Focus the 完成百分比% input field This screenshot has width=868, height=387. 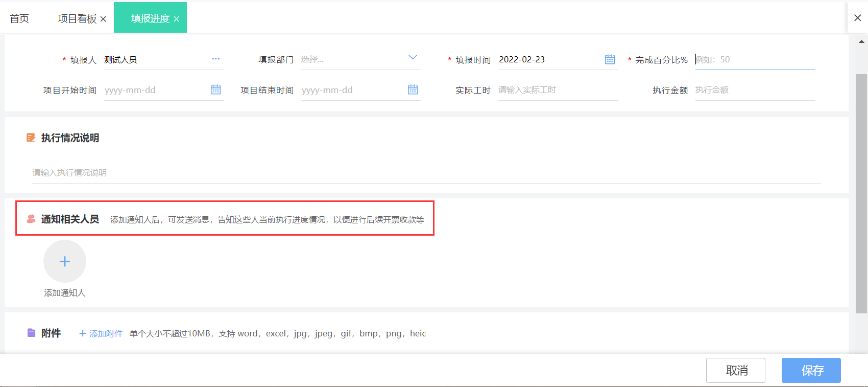[755, 60]
